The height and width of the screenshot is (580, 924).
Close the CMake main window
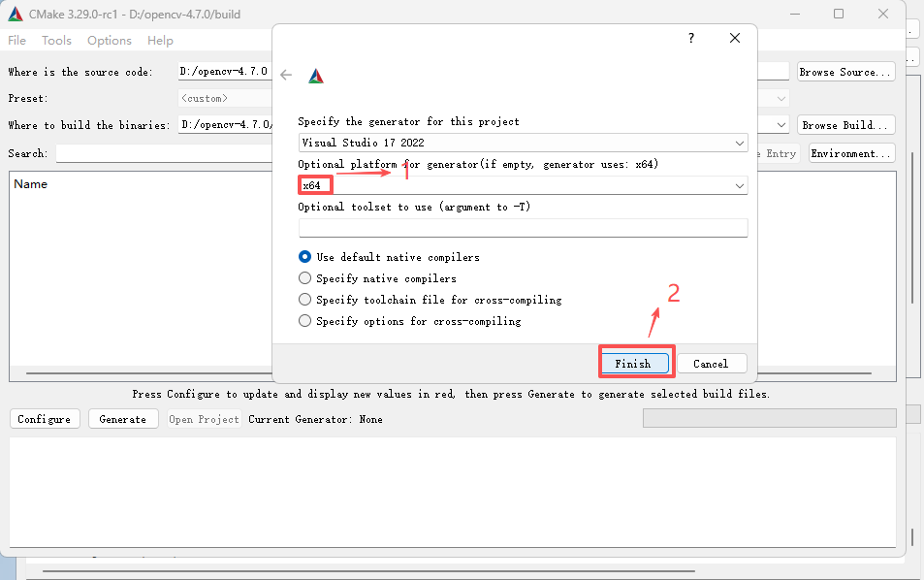click(882, 14)
